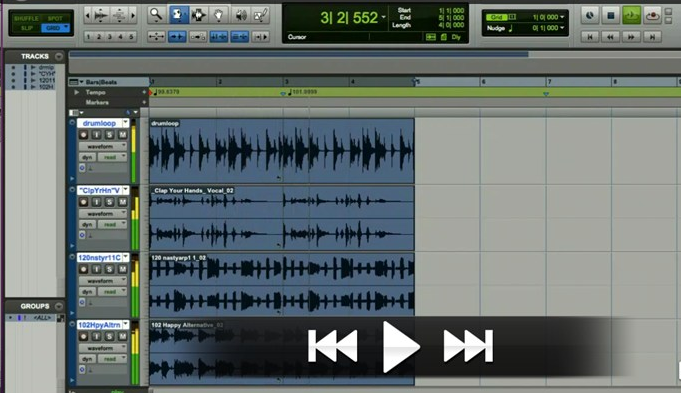This screenshot has width=681, height=393.
Task: Mute the ClpYrHn vocal track
Action: point(122,202)
